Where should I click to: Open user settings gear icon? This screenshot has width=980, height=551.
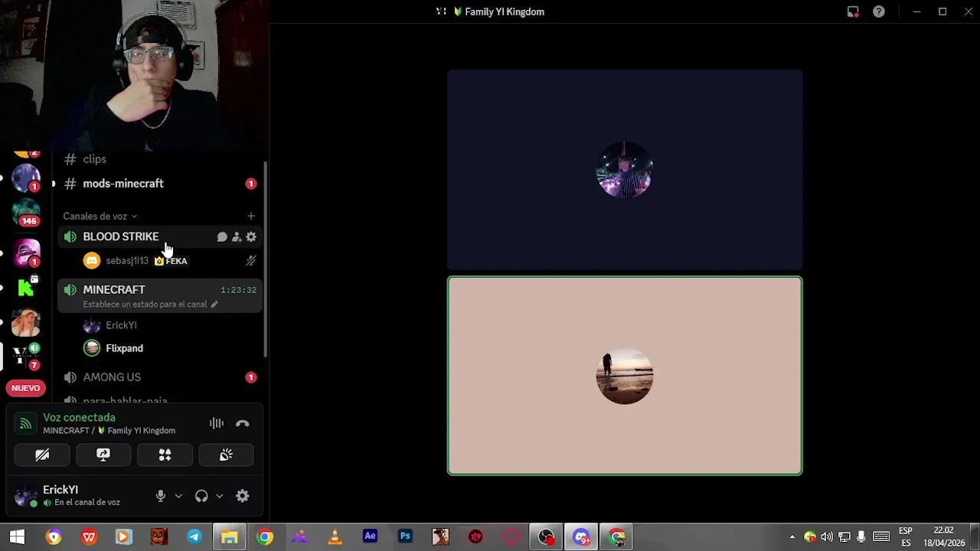click(243, 496)
